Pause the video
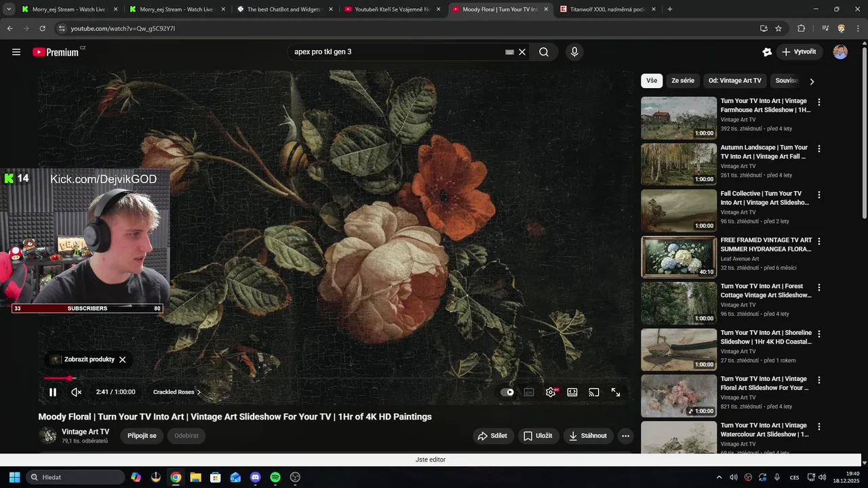Image resolution: width=868 pixels, height=488 pixels. [53, 392]
